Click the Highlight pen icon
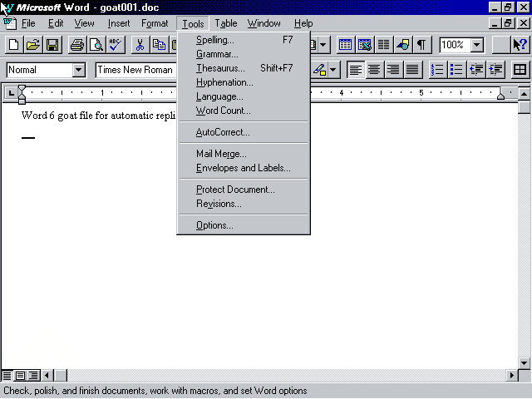Image resolution: width=532 pixels, height=399 pixels. [319, 70]
